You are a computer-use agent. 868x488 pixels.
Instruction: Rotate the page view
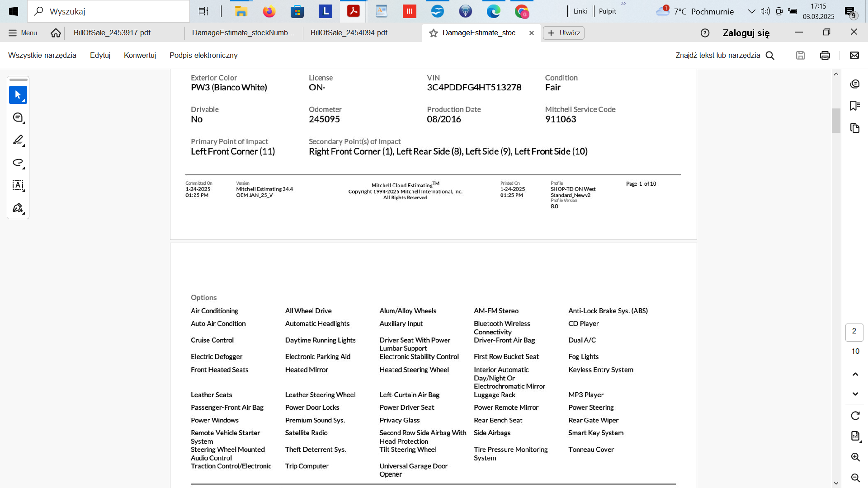pyautogui.click(x=855, y=416)
